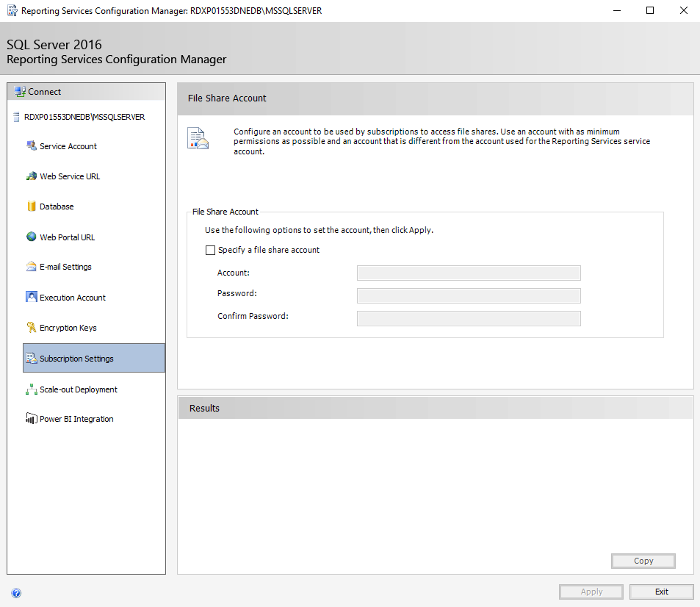Viewport: 700px width, 607px height.
Task: Click the Execution Account icon
Action: [x=32, y=297]
